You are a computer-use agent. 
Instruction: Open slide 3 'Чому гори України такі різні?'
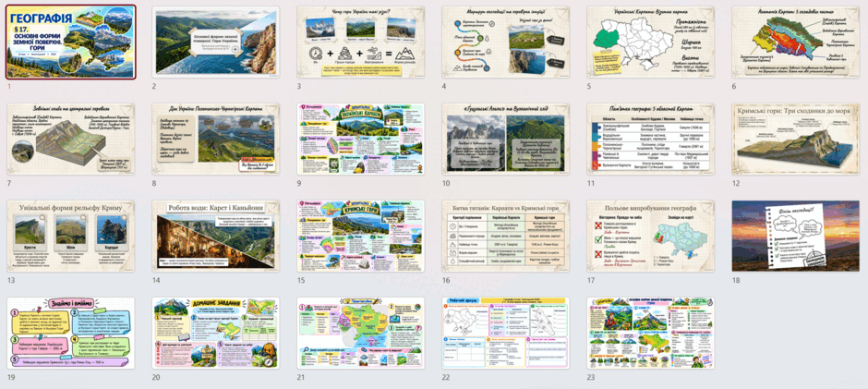361,43
